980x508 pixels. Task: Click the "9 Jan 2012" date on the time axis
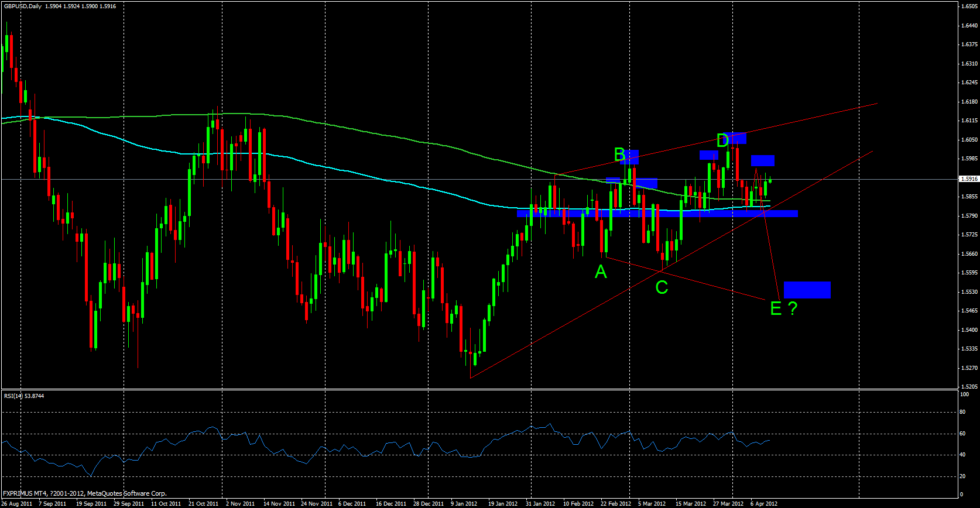click(x=464, y=503)
